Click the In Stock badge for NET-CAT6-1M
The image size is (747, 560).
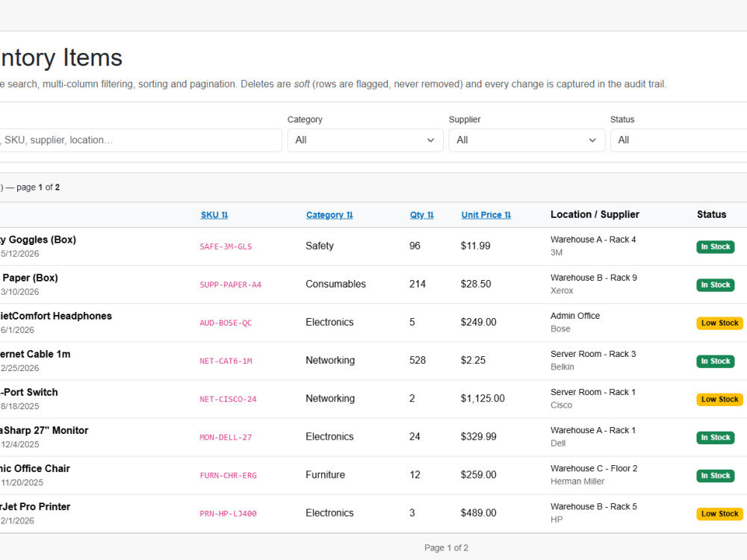click(715, 361)
